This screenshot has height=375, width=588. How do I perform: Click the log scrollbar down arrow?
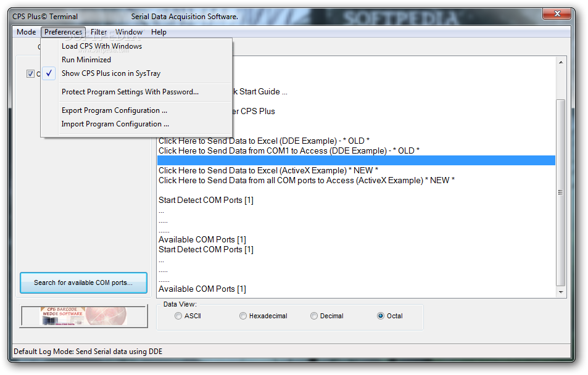coord(561,292)
